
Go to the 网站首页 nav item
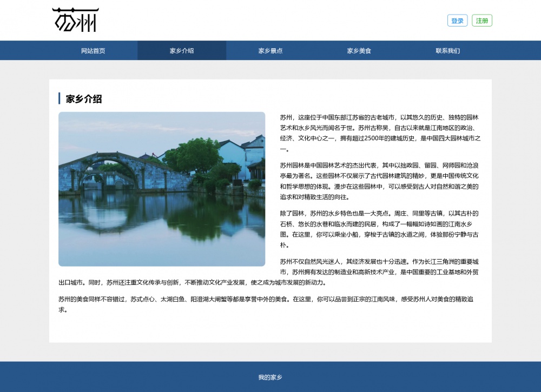tap(93, 51)
